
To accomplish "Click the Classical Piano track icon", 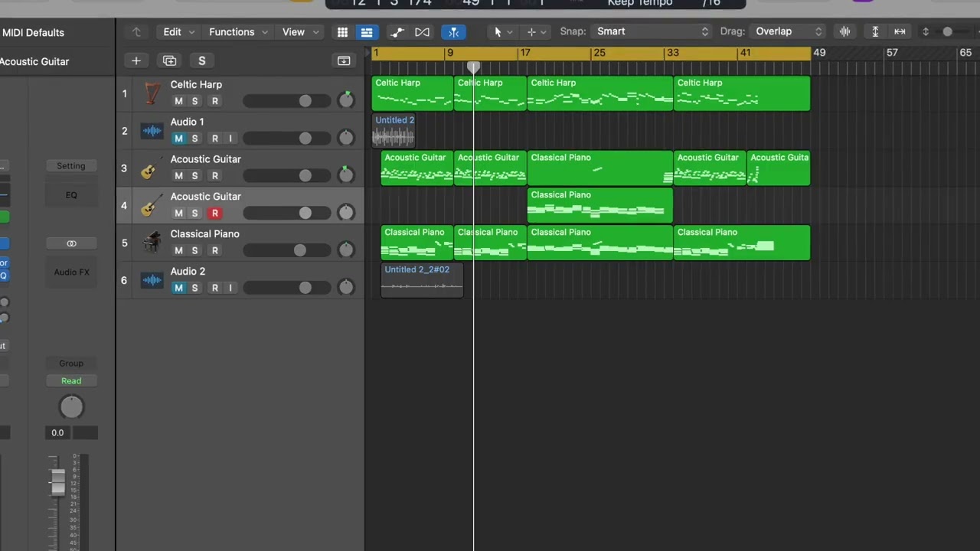I will pos(152,243).
